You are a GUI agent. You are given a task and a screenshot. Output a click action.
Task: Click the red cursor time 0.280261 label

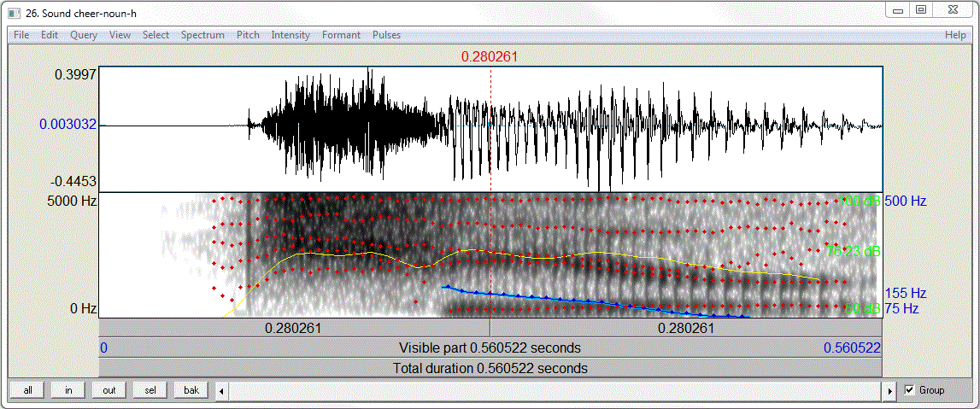tap(490, 57)
